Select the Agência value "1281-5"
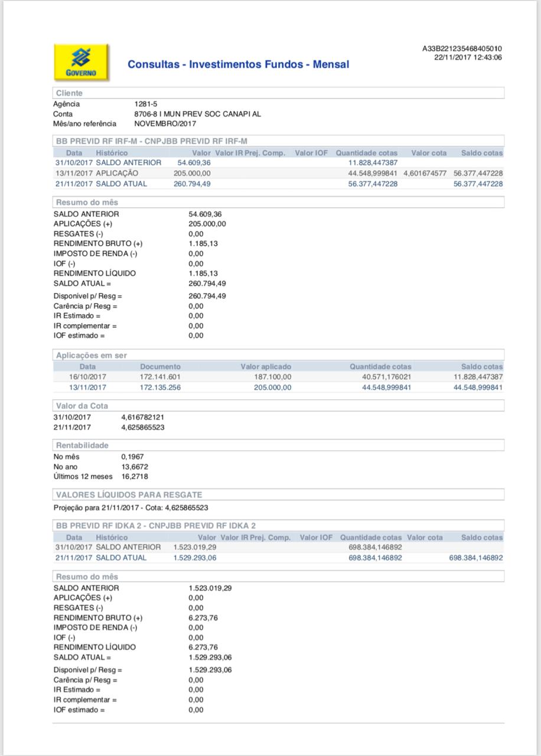This screenshot has width=541, height=756. tap(146, 104)
